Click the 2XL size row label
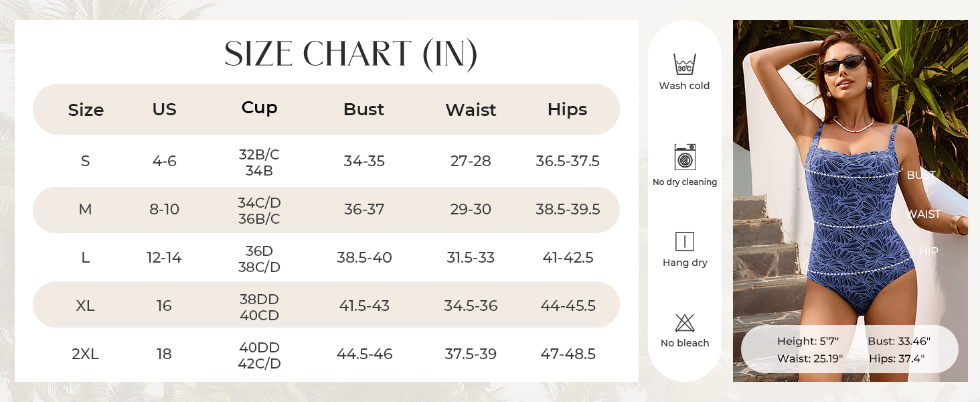 85,354
